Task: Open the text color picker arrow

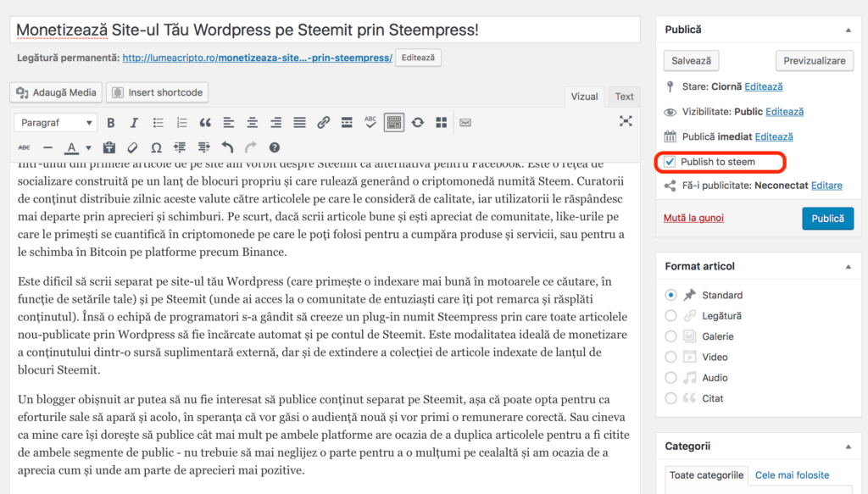Action: [88, 148]
